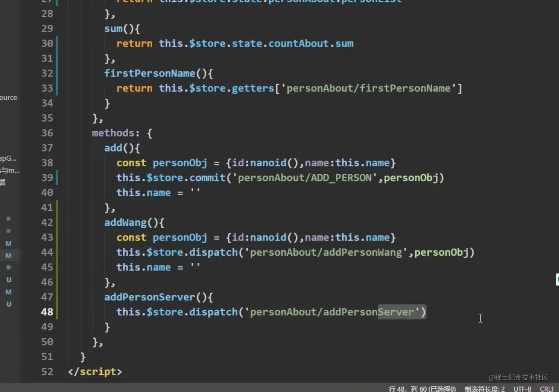This screenshot has height=392, width=559.
Task: Click line number 47 in the gutter
Action: click(47, 297)
